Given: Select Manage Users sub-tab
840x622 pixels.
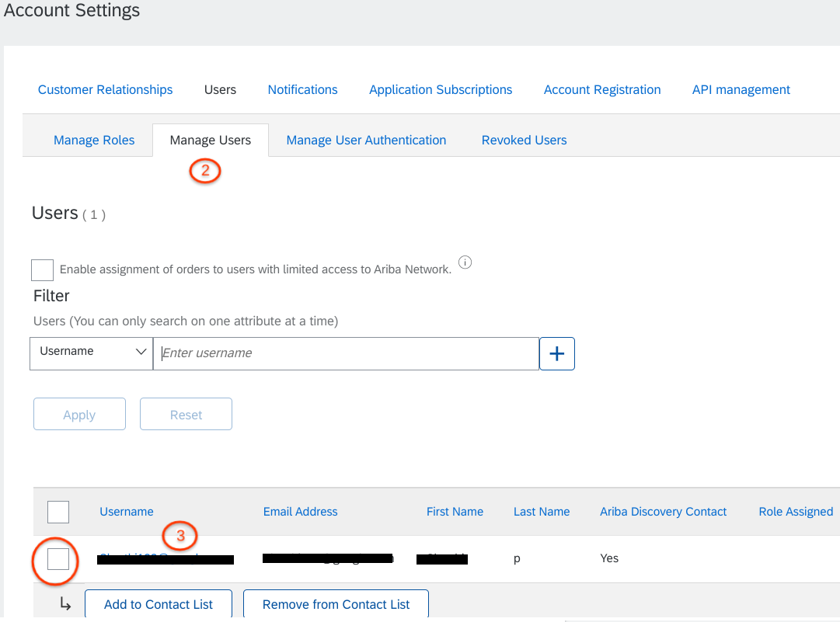Looking at the screenshot, I should [x=211, y=140].
